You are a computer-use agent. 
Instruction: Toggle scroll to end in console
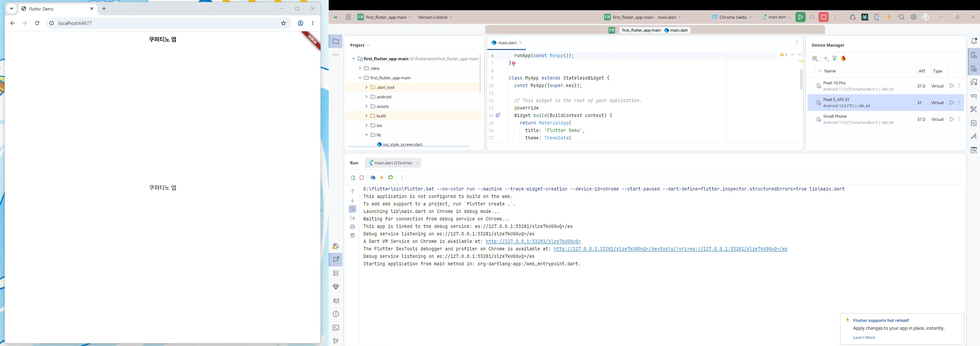coord(353,218)
